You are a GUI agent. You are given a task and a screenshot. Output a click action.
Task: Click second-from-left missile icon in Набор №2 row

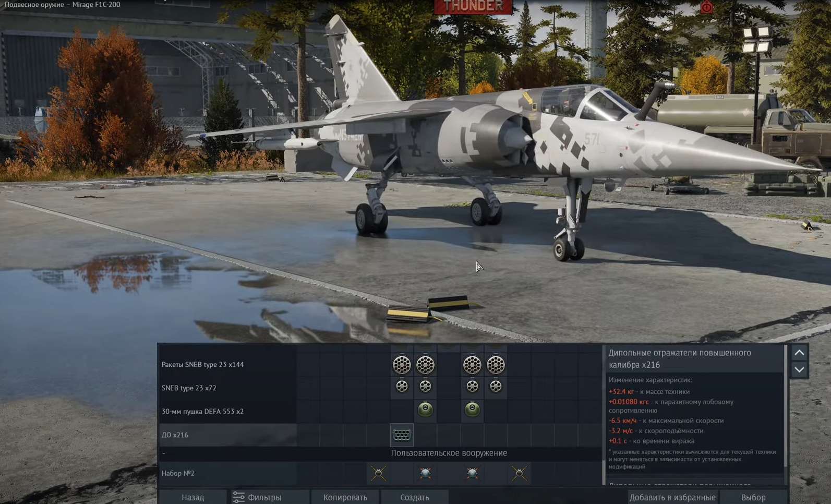[425, 473]
